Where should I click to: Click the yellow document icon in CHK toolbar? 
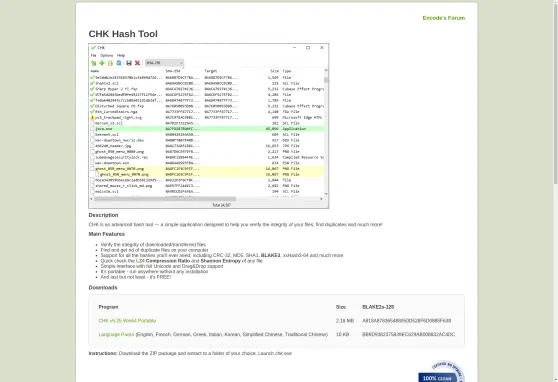(x=110, y=63)
